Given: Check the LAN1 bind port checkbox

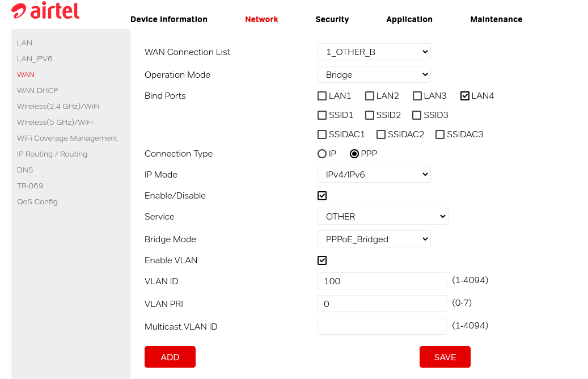Looking at the screenshot, I should click(x=322, y=96).
